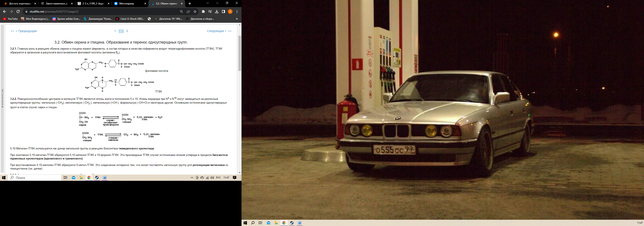The height and width of the screenshot is (226, 644).
Task: Open the Extensions puzzle icon
Action: tap(203, 12)
